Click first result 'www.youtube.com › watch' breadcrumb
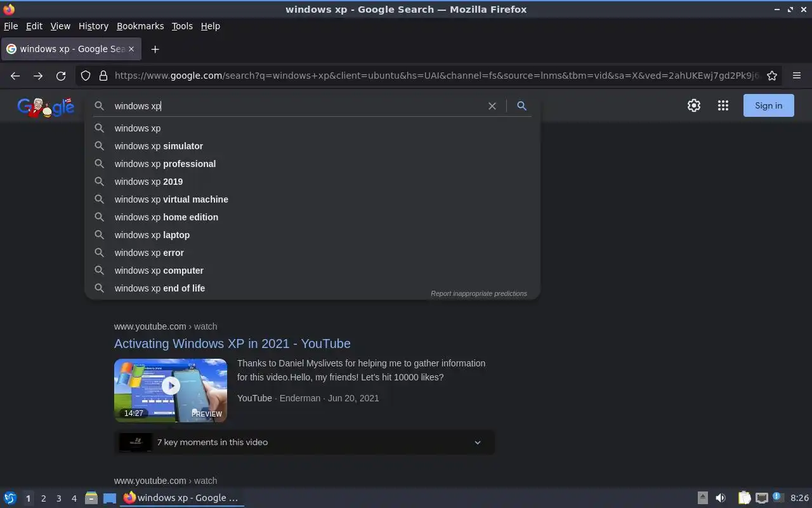Viewport: 812px width, 508px height. click(166, 326)
